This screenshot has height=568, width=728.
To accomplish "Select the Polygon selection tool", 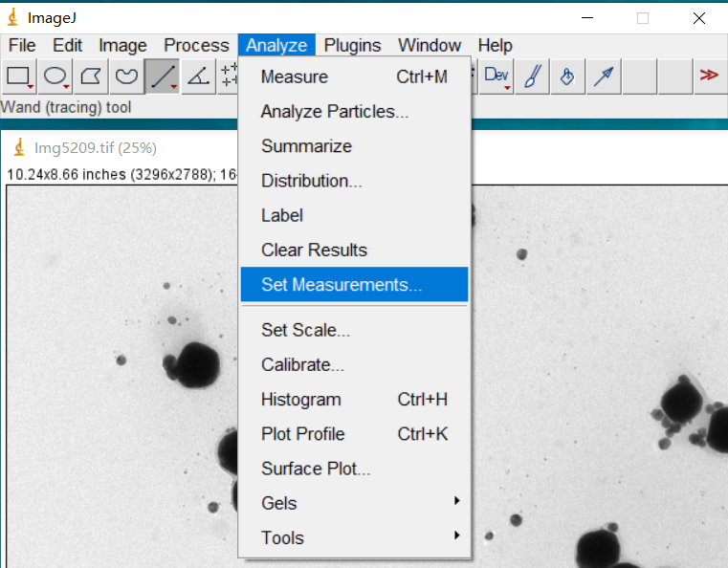I will (91, 76).
